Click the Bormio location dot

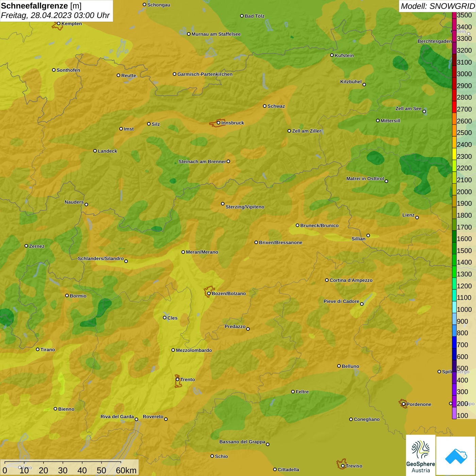67,295
